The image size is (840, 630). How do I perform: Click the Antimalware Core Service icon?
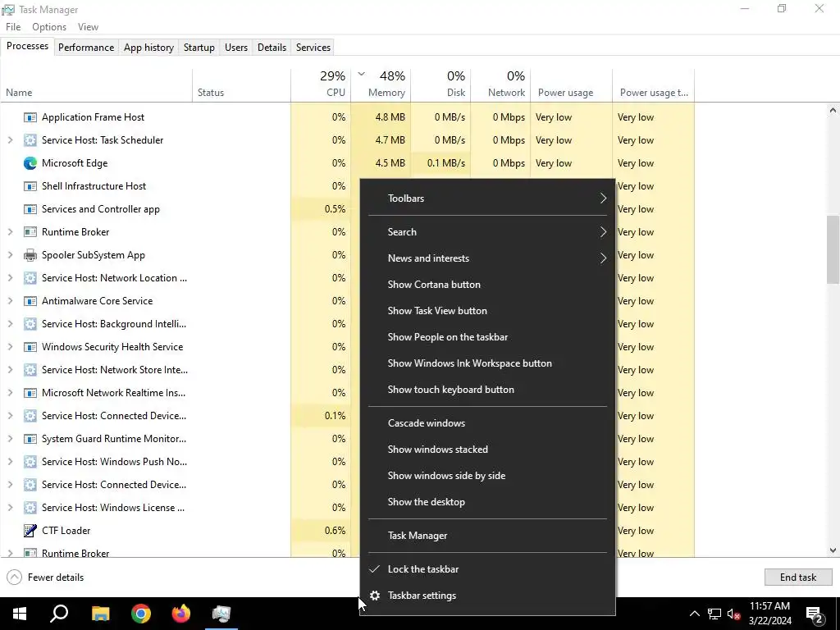[30, 301]
